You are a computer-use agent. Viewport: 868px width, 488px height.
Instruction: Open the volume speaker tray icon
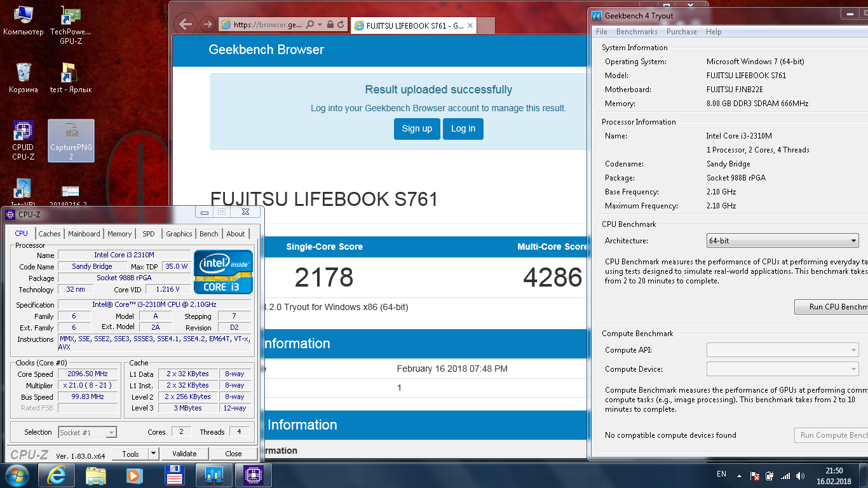coord(801,475)
